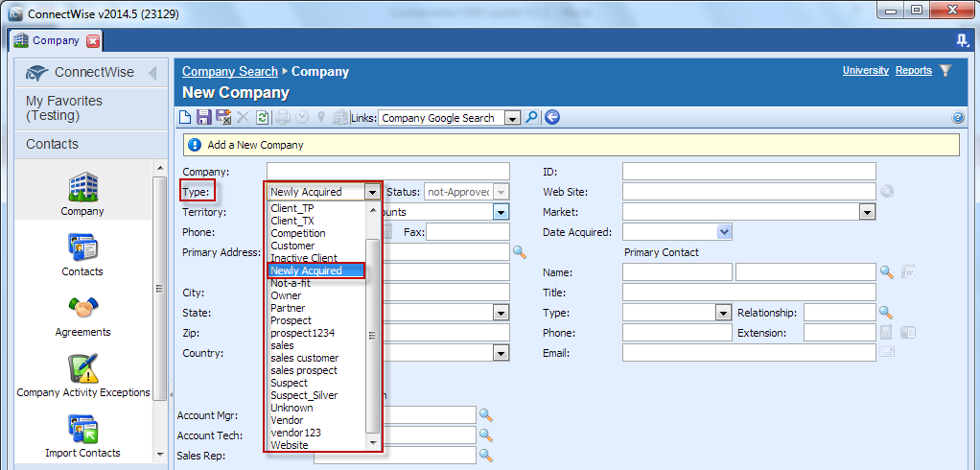The height and width of the screenshot is (470, 980).
Task: Focus the Email input field
Action: coord(749,353)
